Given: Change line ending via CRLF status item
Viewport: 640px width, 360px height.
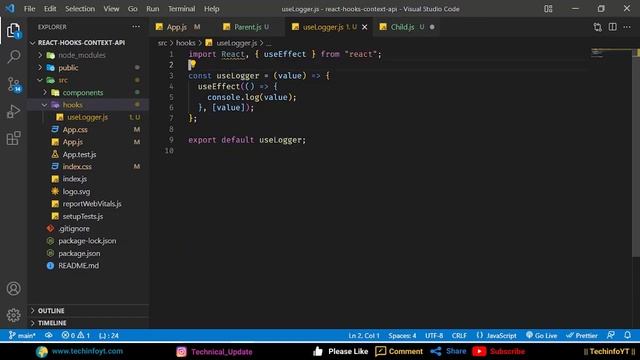Looking at the screenshot, I should [459, 336].
